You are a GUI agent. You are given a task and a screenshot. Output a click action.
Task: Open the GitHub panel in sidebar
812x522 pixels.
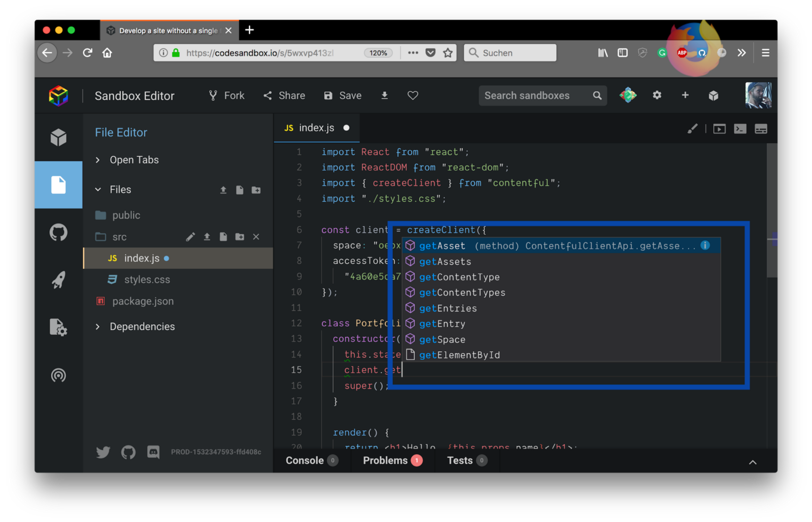tap(58, 233)
